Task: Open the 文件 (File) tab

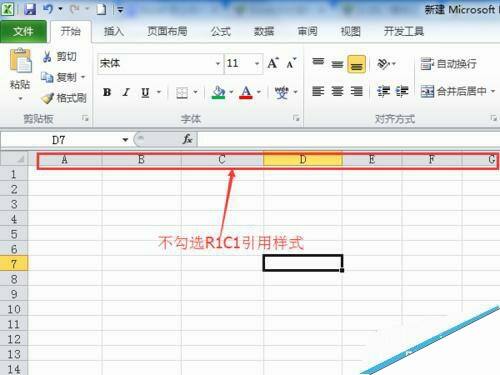Action: pos(23,32)
